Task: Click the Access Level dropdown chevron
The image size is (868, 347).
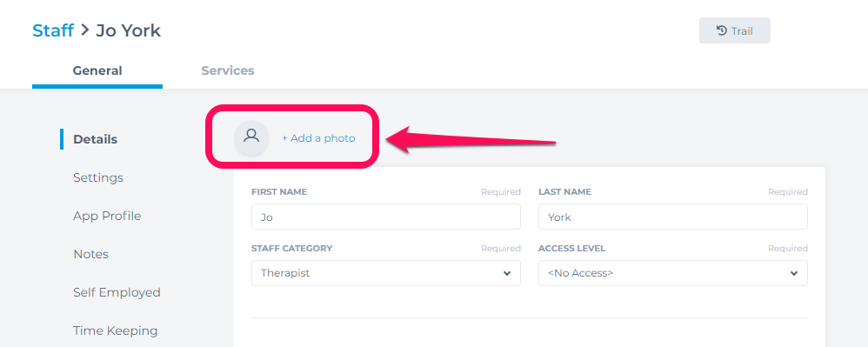Action: pyautogui.click(x=794, y=273)
